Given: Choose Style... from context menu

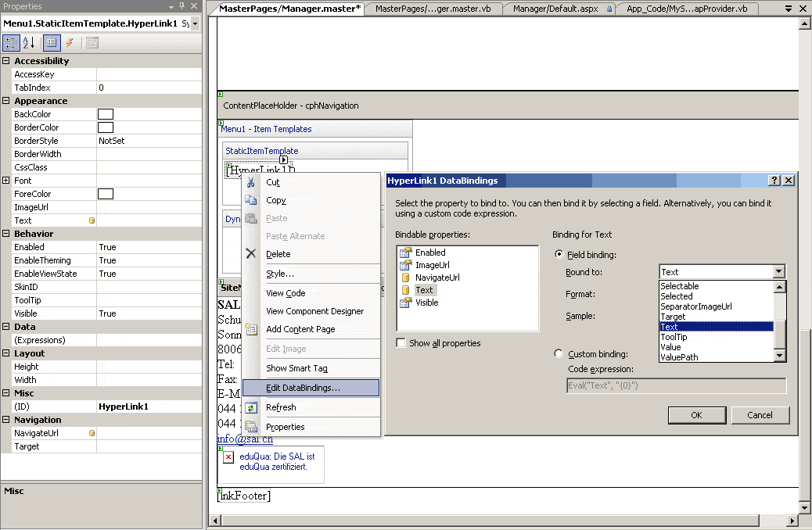Looking at the screenshot, I should pos(280,274).
